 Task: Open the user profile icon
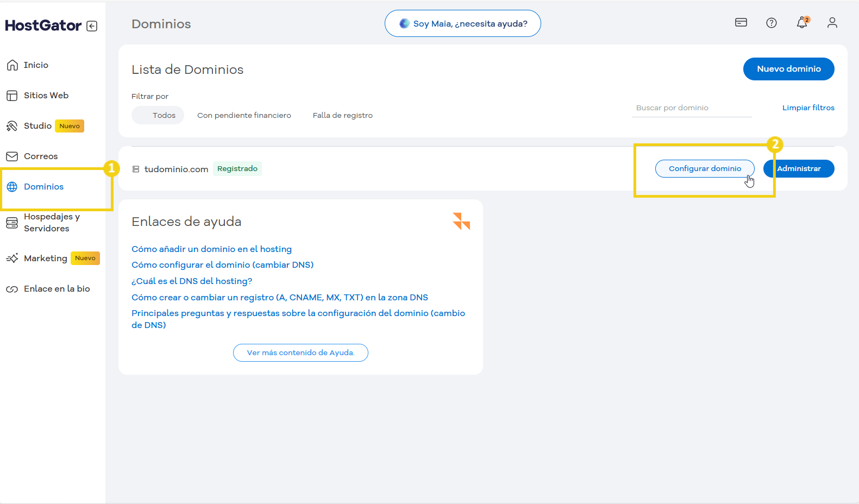(832, 23)
